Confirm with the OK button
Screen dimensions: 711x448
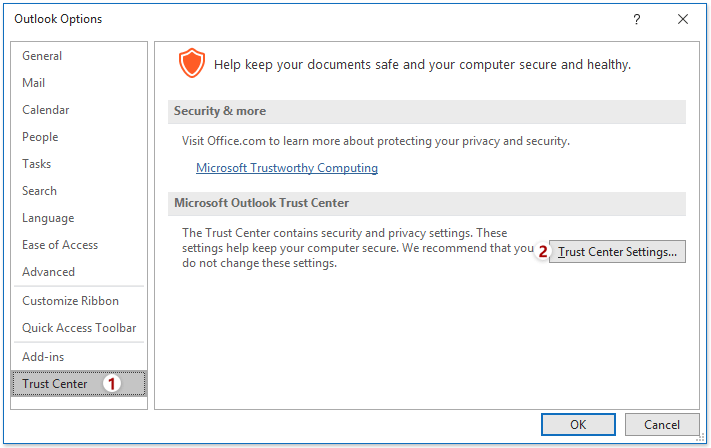click(578, 424)
